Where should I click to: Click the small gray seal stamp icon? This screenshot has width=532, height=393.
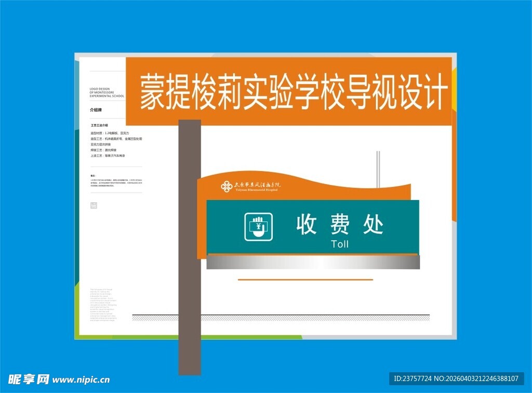(94, 205)
